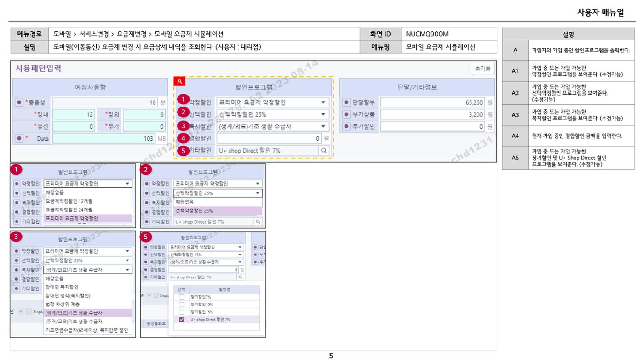The height and width of the screenshot is (362, 644).
Task: Choose highlighted 선택약정할인 25% list option in example 2
Action: [218, 211]
